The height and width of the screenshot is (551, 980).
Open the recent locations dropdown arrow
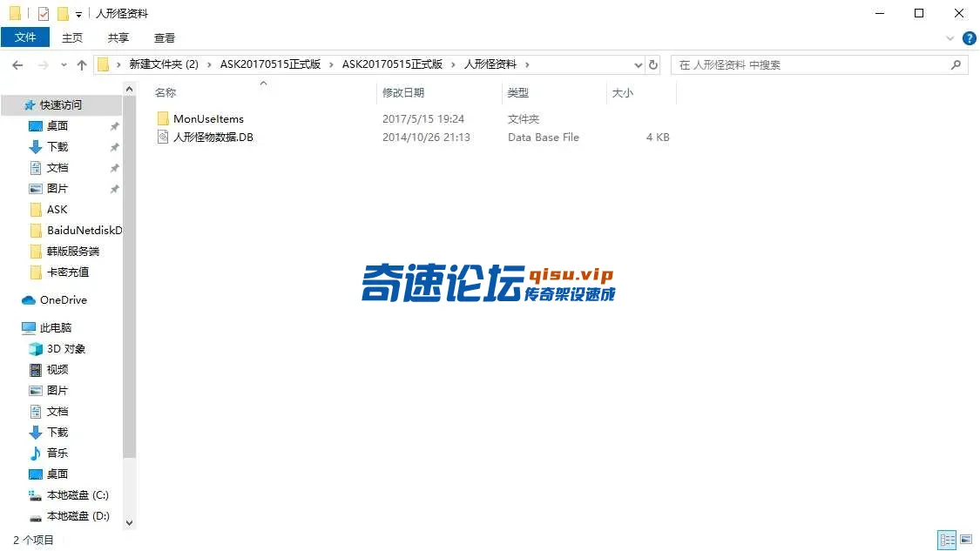tap(64, 65)
